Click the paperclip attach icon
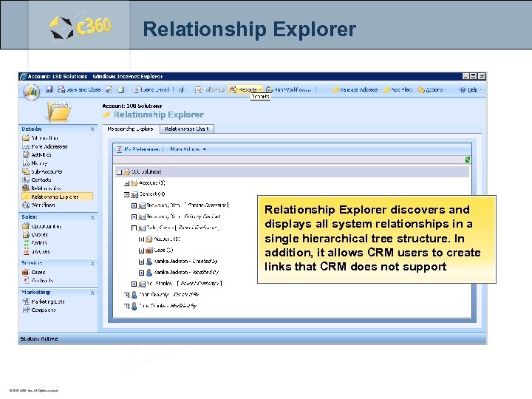Image resolution: width=532 pixels, height=399 pixels. pyautogui.click(x=182, y=89)
